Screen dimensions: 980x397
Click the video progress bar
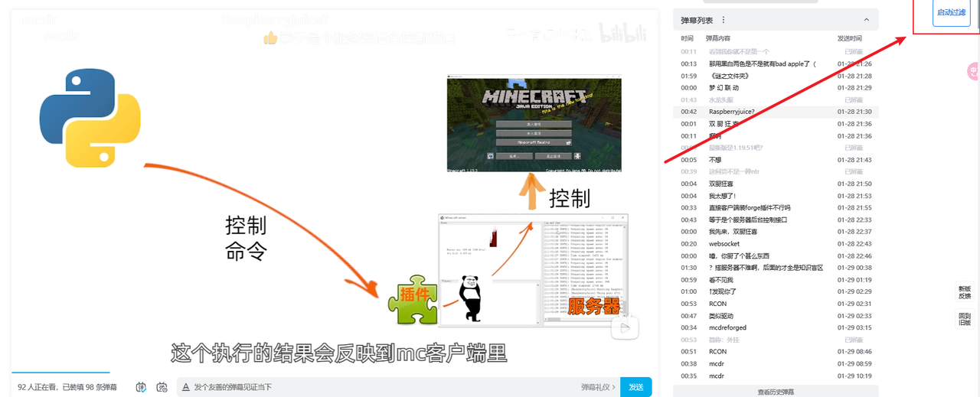point(335,373)
